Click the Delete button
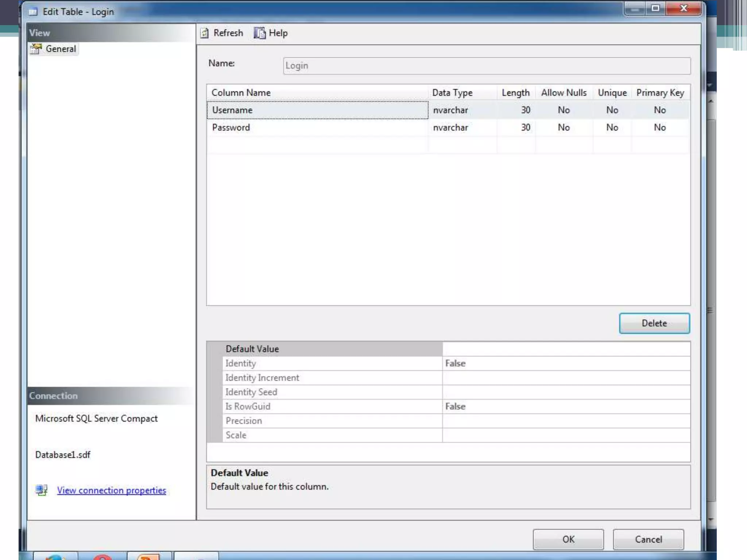The image size is (747, 560). (654, 323)
